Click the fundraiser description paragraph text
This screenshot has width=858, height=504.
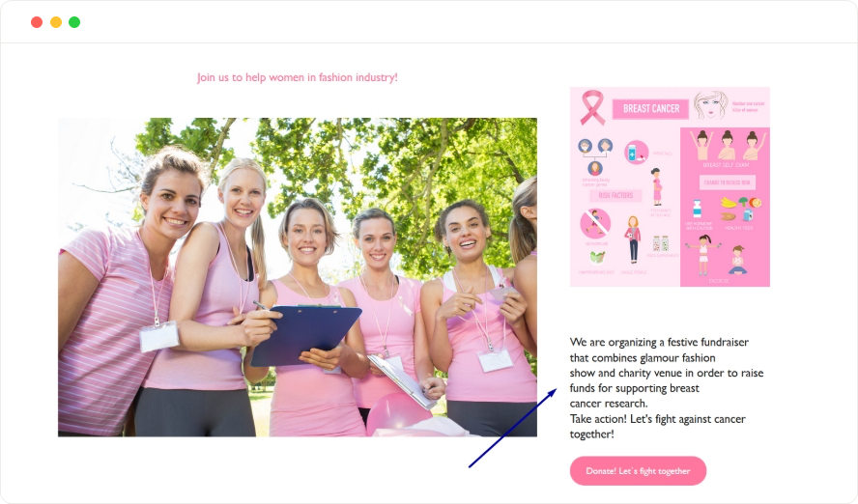[x=667, y=388]
